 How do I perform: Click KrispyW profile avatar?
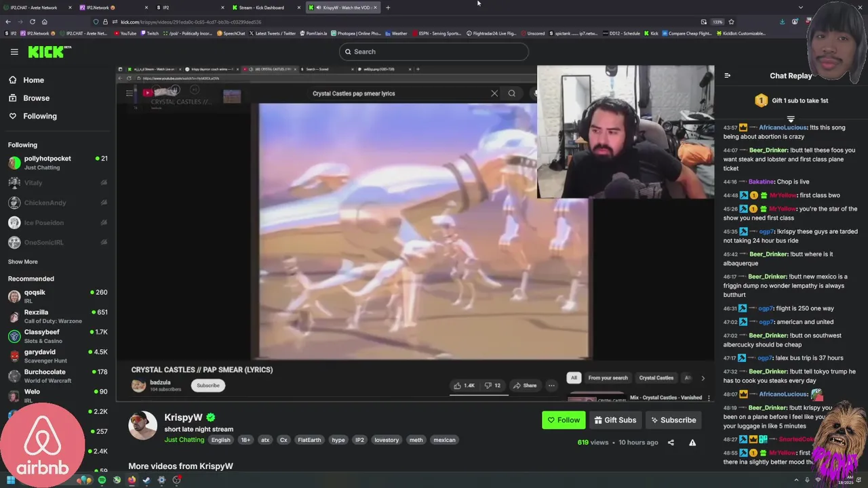pos(142,425)
